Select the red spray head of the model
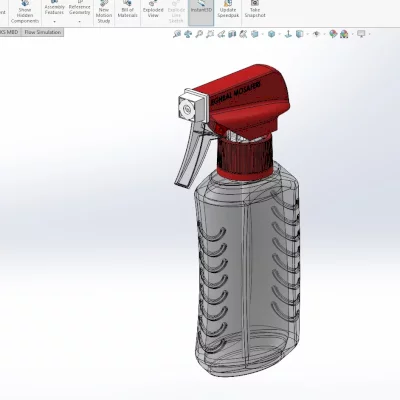Screen dimensions: 400x400 point(253,100)
